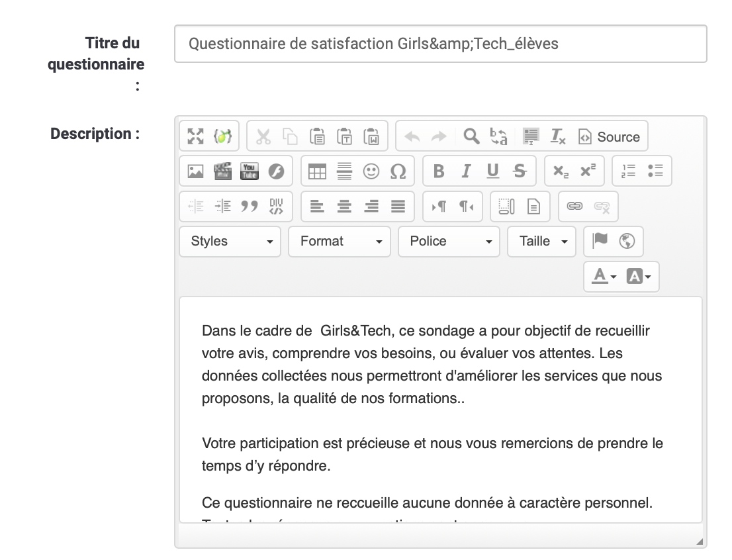Screen dimensions: 732x560
Task: Toggle block quote
Action: click(x=250, y=206)
